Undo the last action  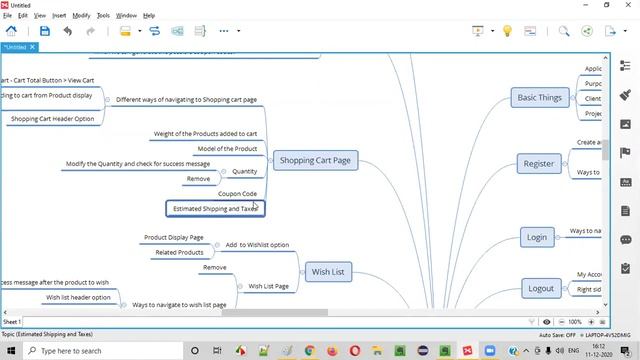[68, 31]
